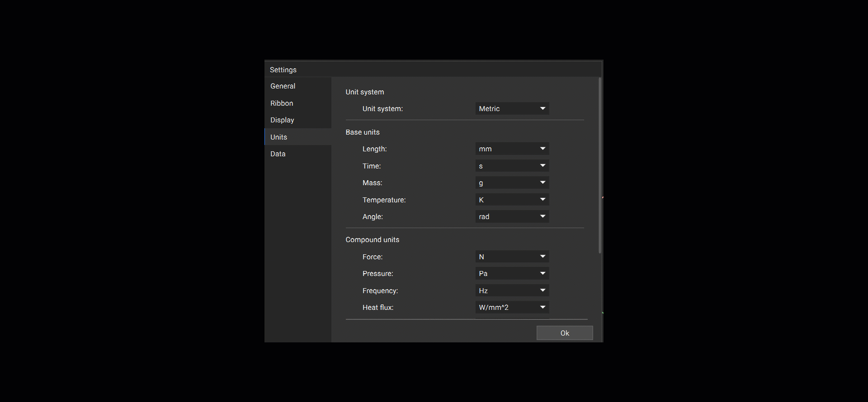The image size is (868, 402).
Task: Open the General settings page
Action: pos(298,86)
